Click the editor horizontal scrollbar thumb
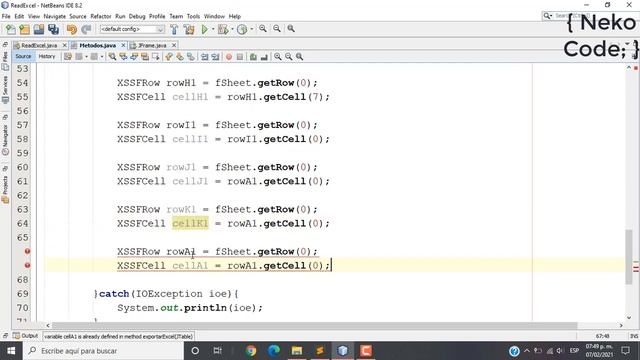This screenshot has width=640, height=360. pos(314,325)
